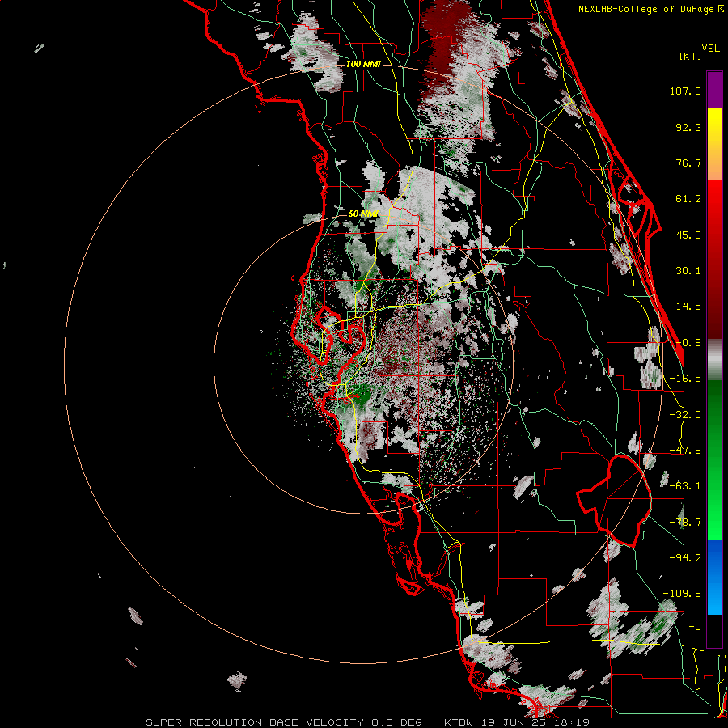Click the [KT] units label

pyautogui.click(x=690, y=56)
